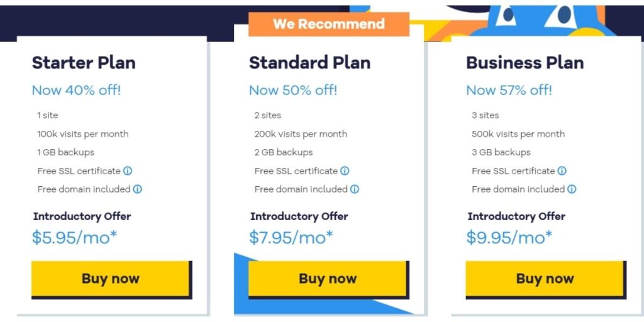
Task: Show info for Business Free SSL certificate
Action: click(x=562, y=171)
